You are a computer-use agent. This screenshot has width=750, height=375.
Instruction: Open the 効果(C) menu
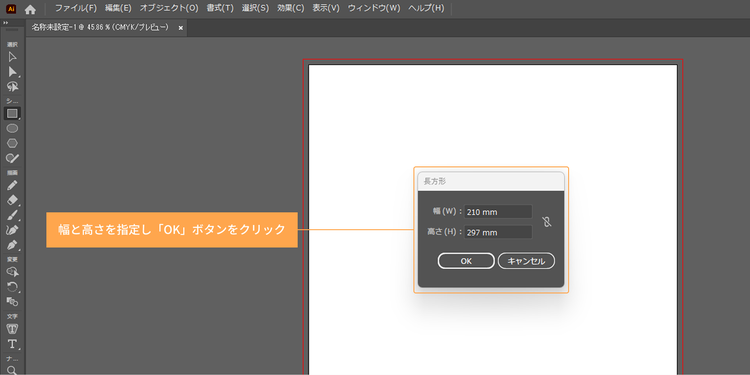pyautogui.click(x=291, y=8)
